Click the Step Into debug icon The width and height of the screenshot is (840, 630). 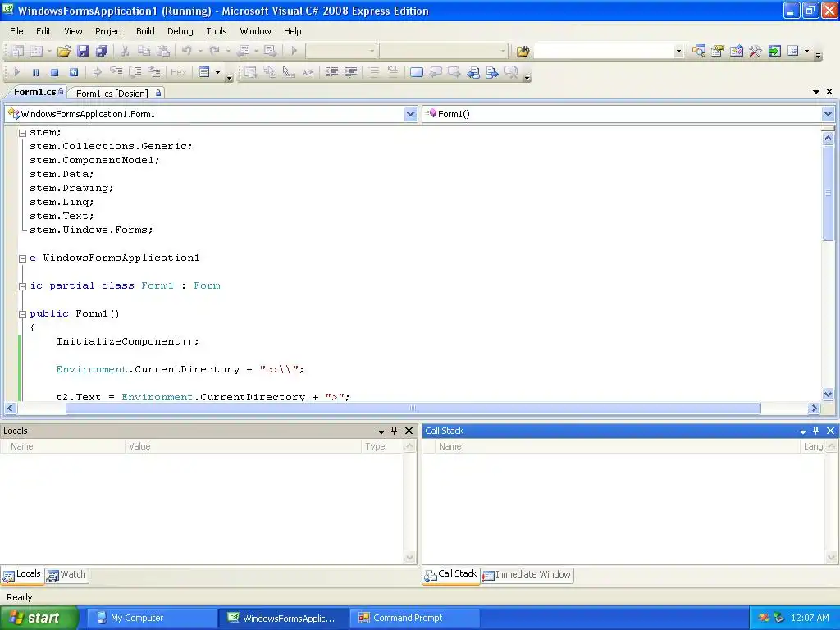[x=116, y=72]
